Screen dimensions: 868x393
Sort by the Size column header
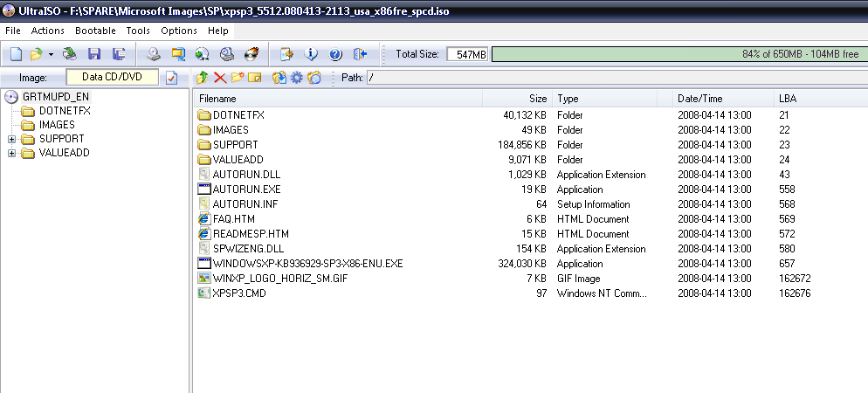517,99
